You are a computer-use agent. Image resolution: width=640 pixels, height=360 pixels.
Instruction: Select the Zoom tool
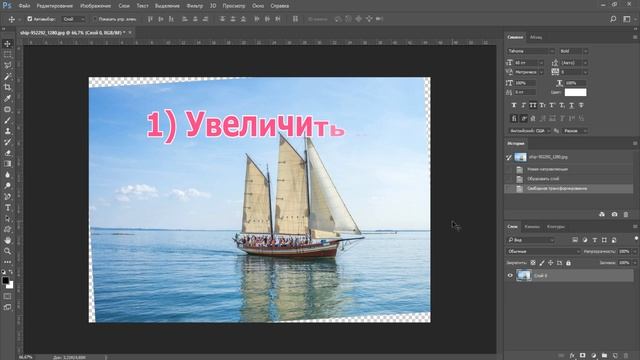(7, 251)
